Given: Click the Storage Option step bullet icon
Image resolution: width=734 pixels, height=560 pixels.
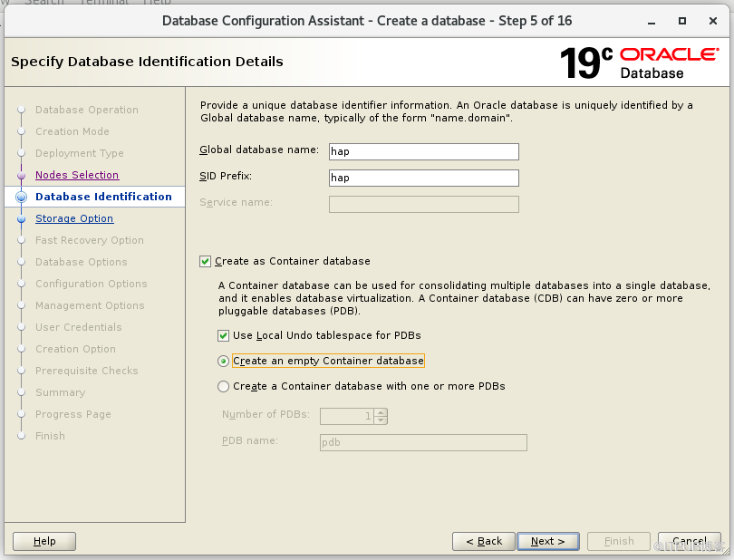Looking at the screenshot, I should (x=21, y=218).
